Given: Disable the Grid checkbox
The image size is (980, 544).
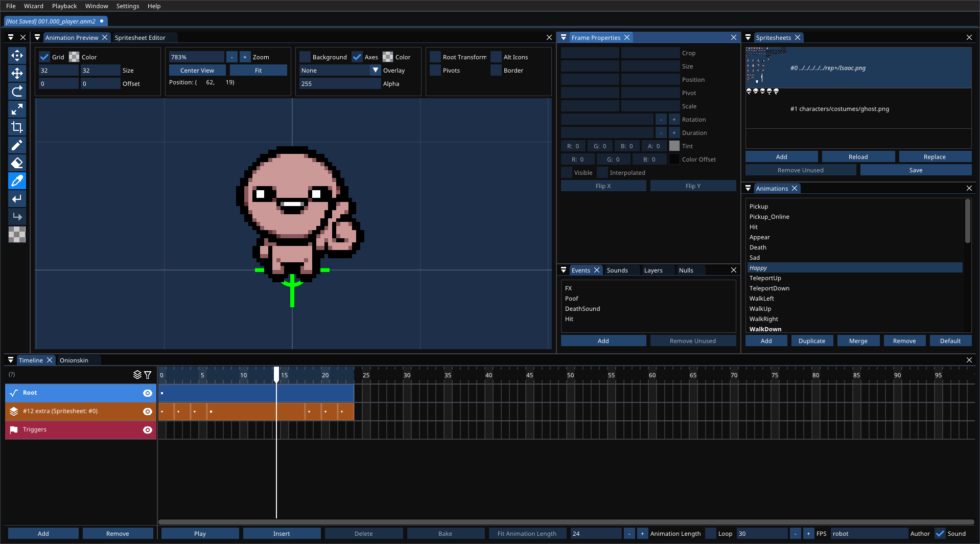Looking at the screenshot, I should 44,57.
